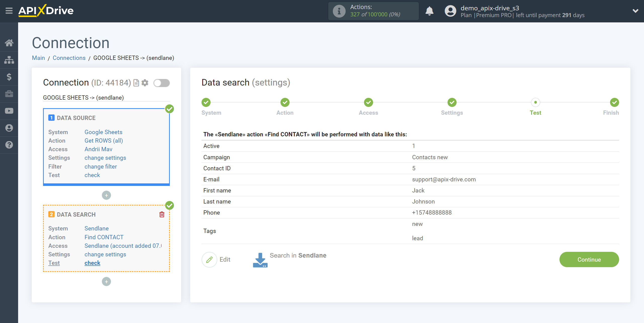Click the Johnson last name value

coord(423,201)
